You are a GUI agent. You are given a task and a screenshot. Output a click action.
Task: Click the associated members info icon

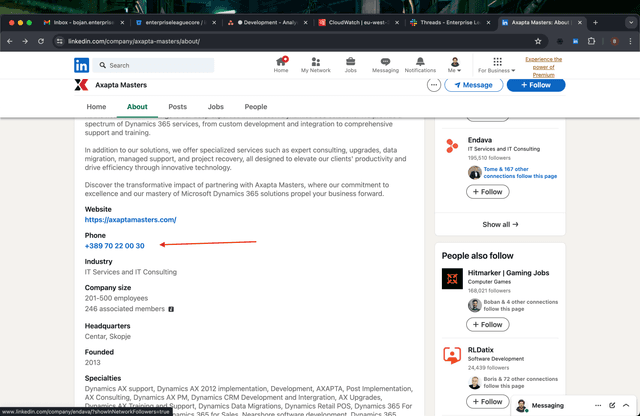click(171, 309)
